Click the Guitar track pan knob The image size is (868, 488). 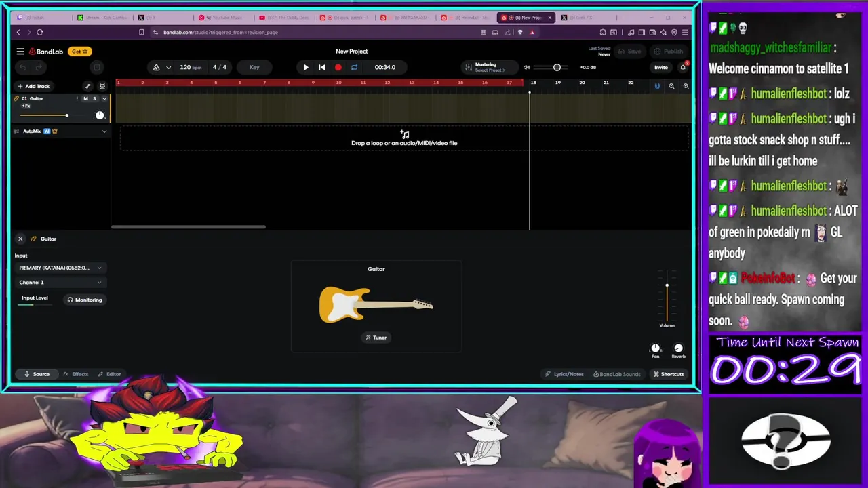click(x=100, y=115)
